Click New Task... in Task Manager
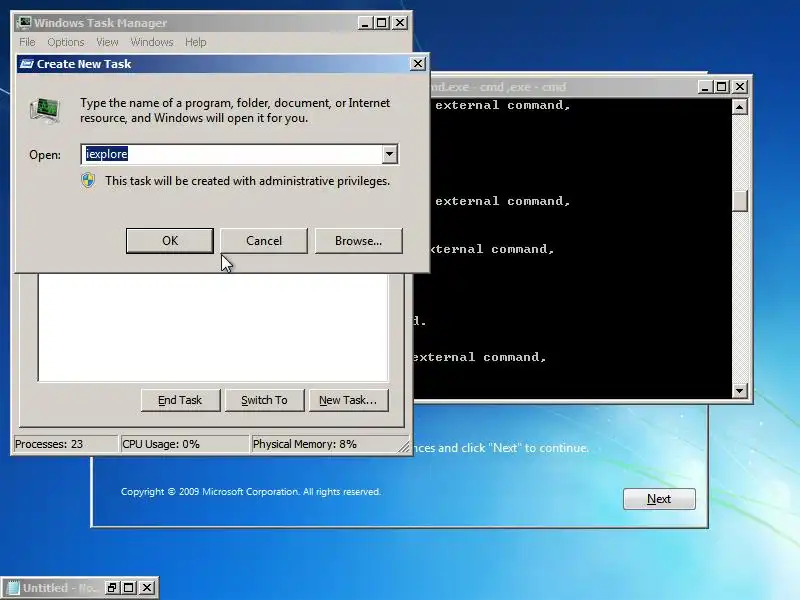800x600 pixels. pos(348,400)
